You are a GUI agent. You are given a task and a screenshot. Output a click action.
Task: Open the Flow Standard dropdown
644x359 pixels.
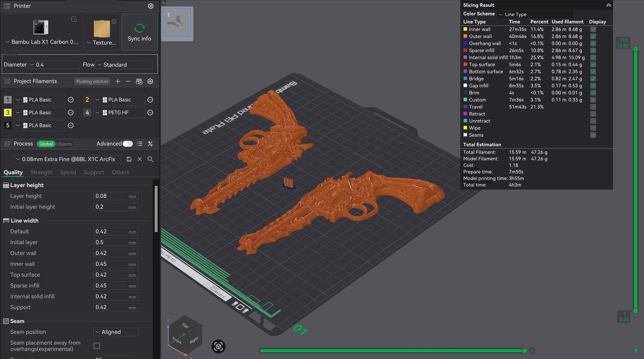pyautogui.click(x=125, y=64)
